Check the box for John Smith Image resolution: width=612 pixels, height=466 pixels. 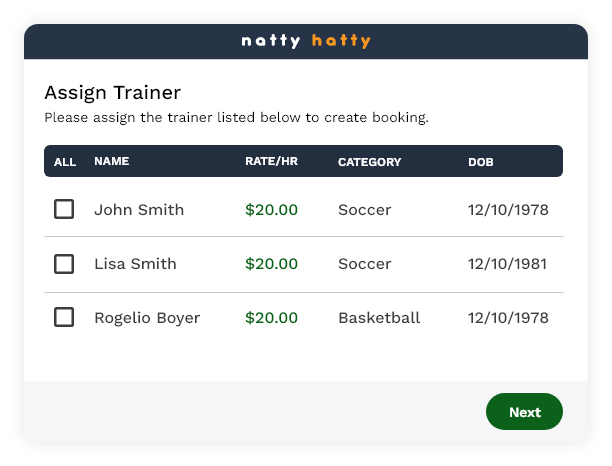(x=64, y=210)
